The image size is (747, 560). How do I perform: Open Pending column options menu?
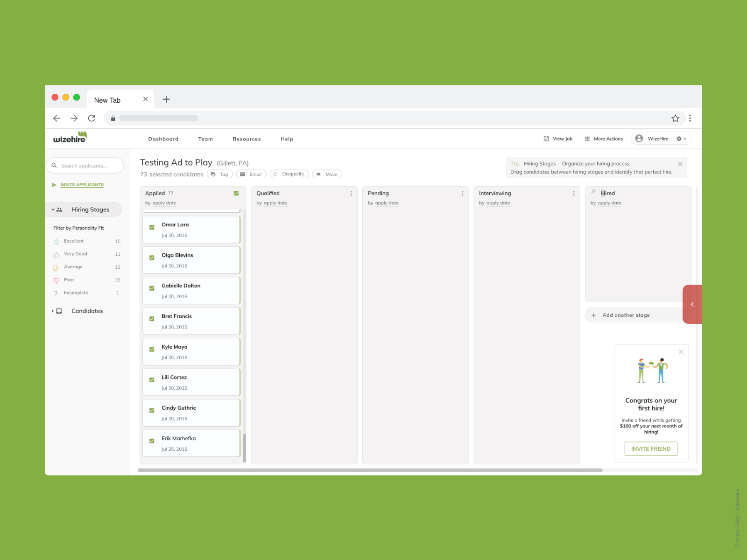[x=463, y=193]
